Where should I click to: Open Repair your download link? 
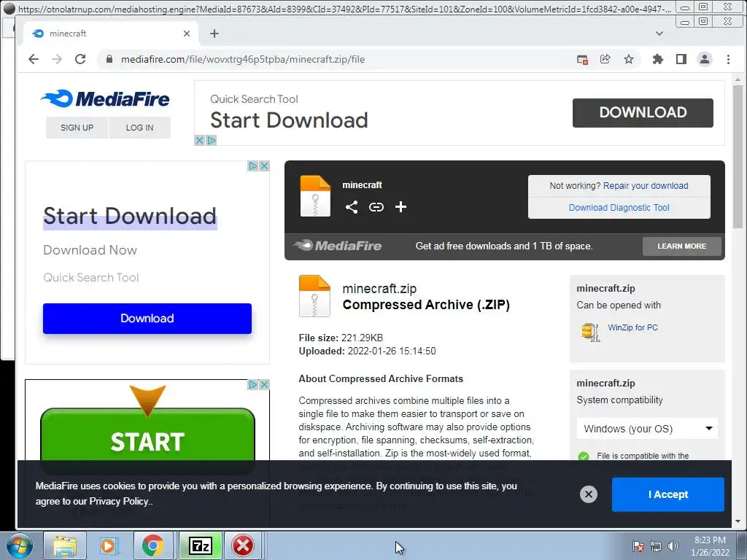click(x=646, y=186)
